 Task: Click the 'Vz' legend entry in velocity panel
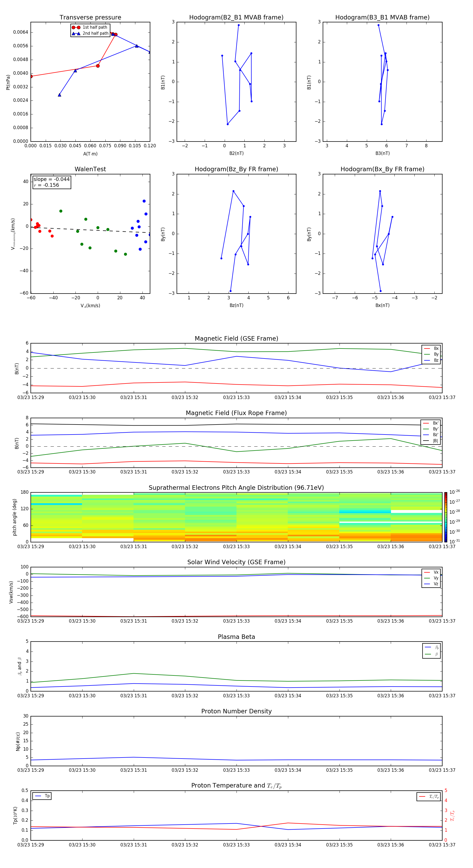pos(431,584)
